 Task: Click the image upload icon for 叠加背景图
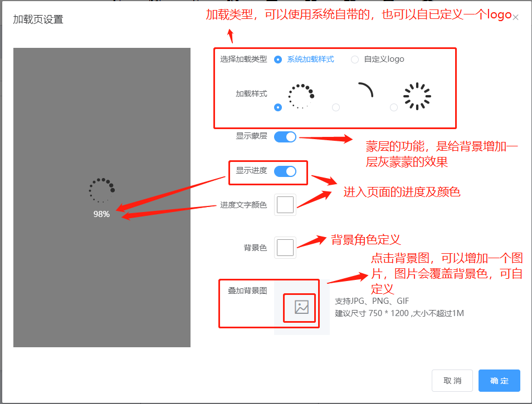coord(301,307)
